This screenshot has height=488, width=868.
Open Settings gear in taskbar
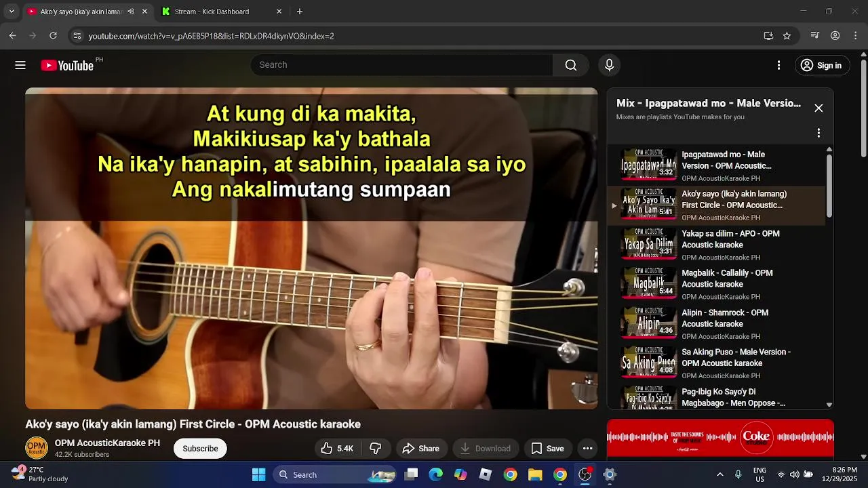[610, 474]
